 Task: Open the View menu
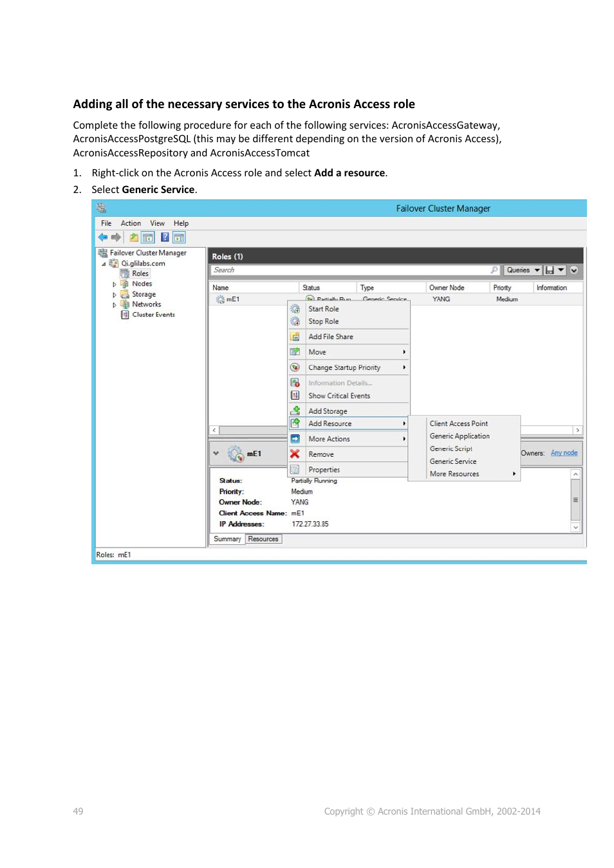157,223
